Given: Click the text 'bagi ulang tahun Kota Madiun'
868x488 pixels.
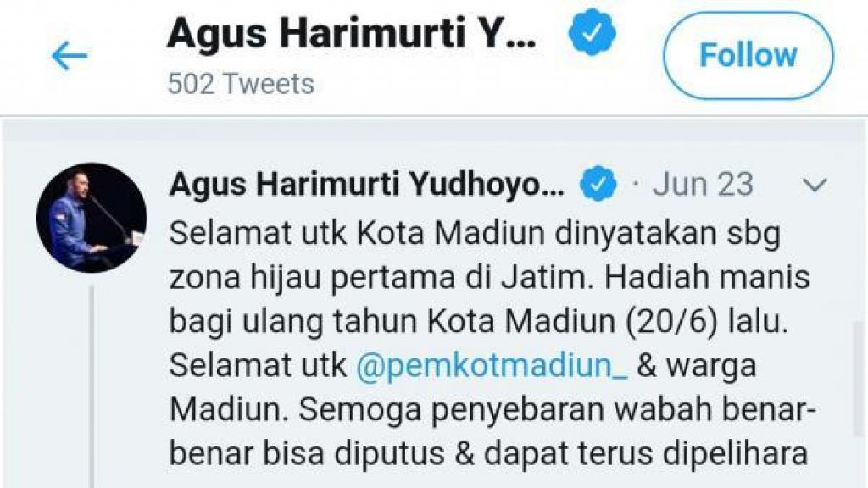Looking at the screenshot, I should [392, 322].
